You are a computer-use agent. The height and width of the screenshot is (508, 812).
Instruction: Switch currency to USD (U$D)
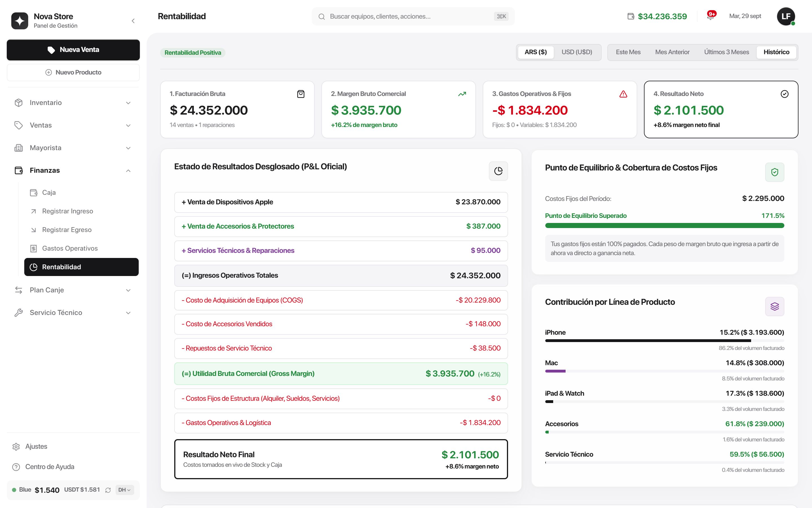[x=577, y=52]
